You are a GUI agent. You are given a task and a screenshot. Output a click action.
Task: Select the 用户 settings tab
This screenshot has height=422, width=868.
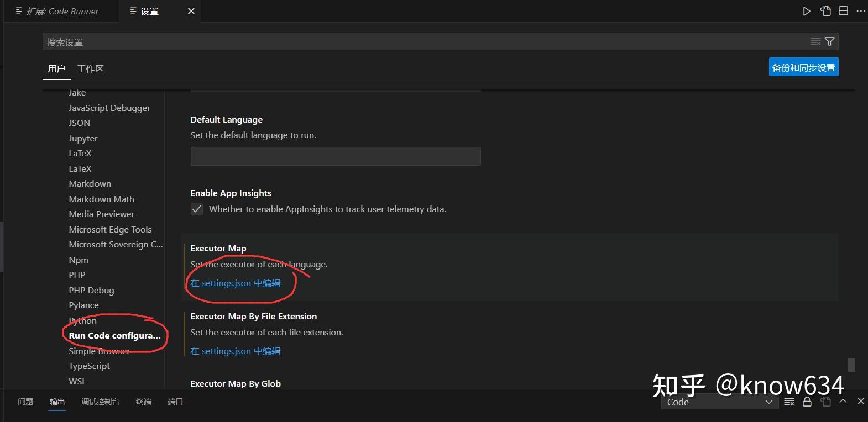point(56,68)
